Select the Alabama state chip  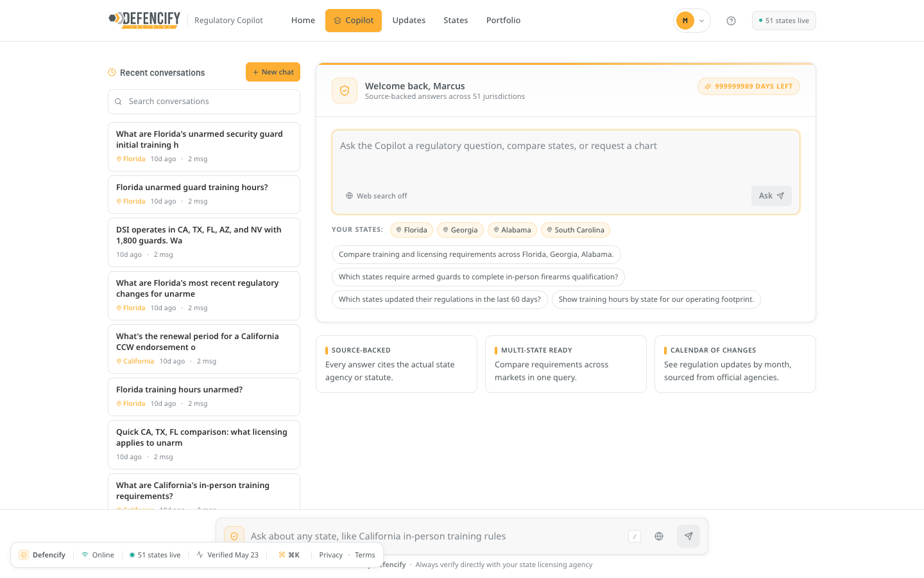tap(512, 230)
